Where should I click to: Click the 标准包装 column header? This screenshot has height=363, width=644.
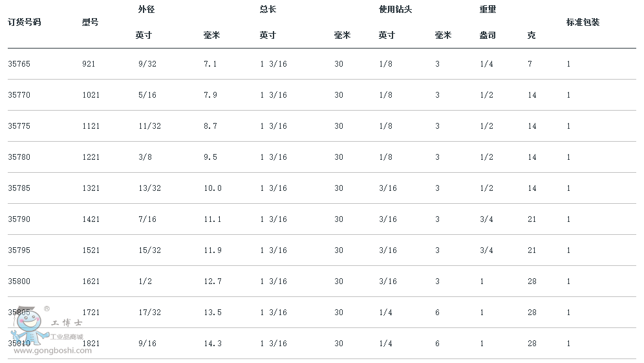click(583, 22)
